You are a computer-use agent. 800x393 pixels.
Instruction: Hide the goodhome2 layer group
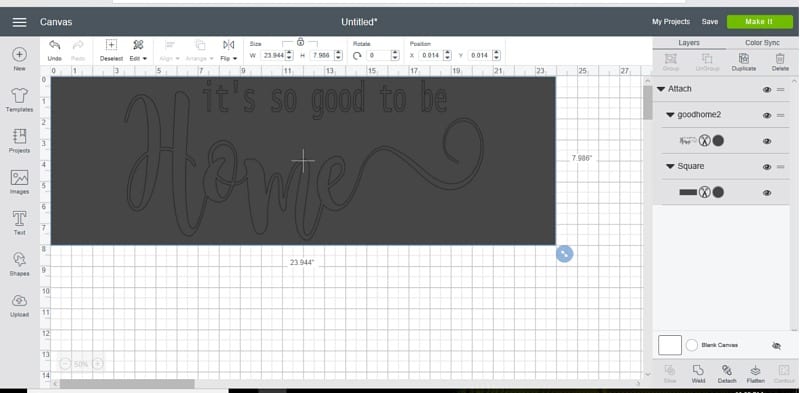(767, 115)
